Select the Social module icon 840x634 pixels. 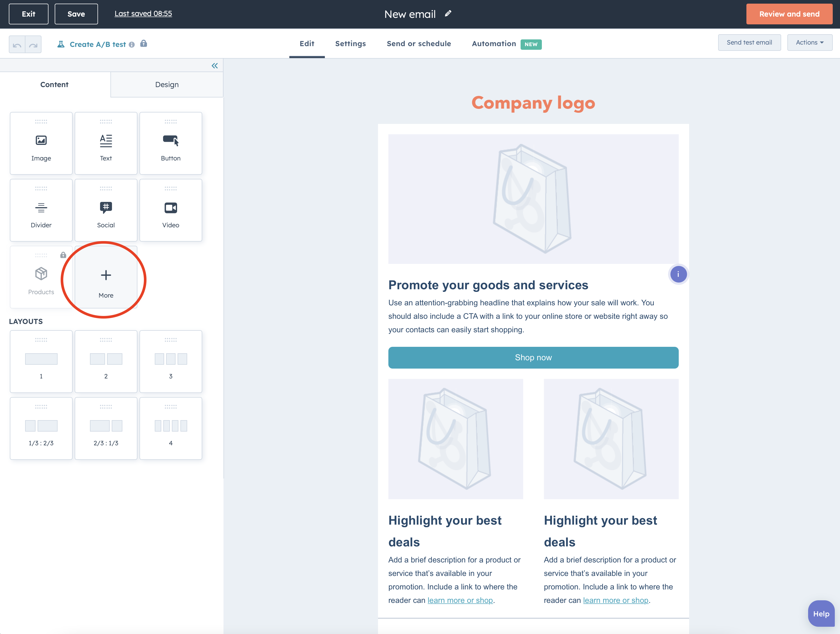pos(106,207)
